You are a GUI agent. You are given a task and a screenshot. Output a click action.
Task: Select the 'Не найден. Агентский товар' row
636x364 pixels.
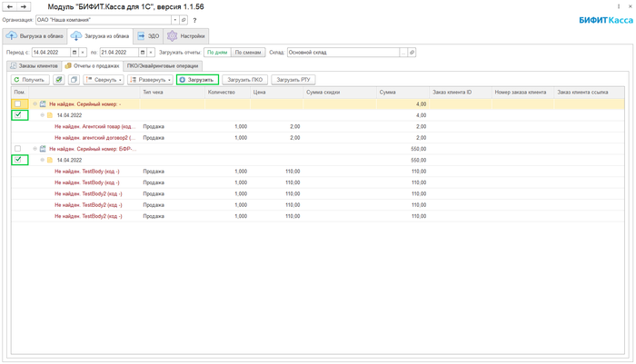click(x=318, y=126)
